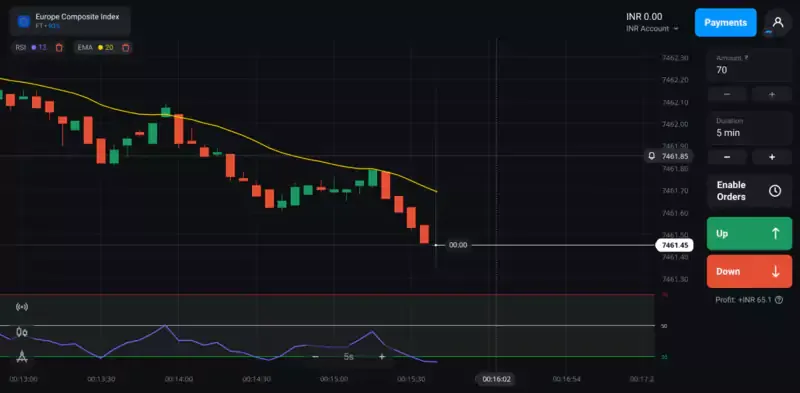Screen dimensions: 800x393
Task: Click the 7462.00 price axis label
Action: click(675, 124)
